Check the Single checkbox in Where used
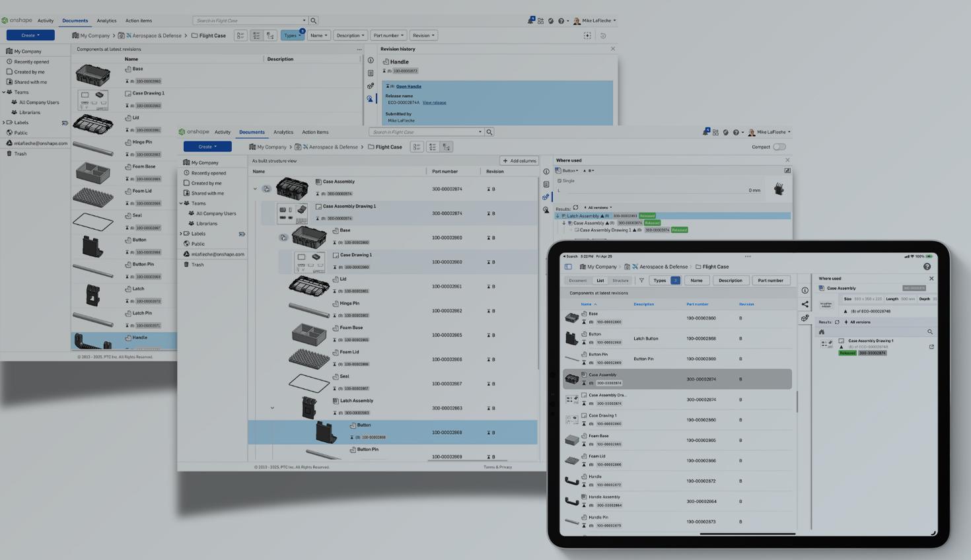The width and height of the screenshot is (971, 560). (559, 181)
